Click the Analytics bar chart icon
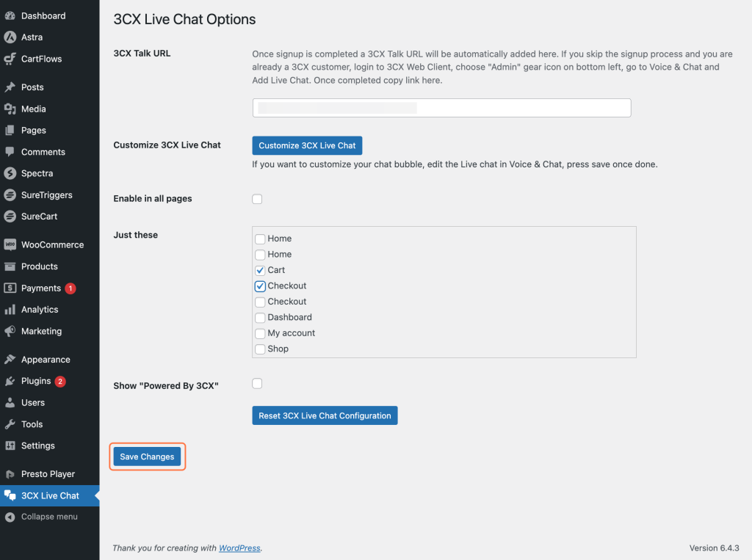The image size is (752, 560). (10, 310)
